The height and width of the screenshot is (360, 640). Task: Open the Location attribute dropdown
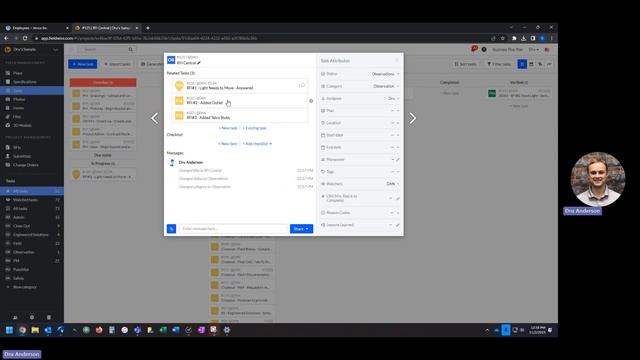click(395, 123)
